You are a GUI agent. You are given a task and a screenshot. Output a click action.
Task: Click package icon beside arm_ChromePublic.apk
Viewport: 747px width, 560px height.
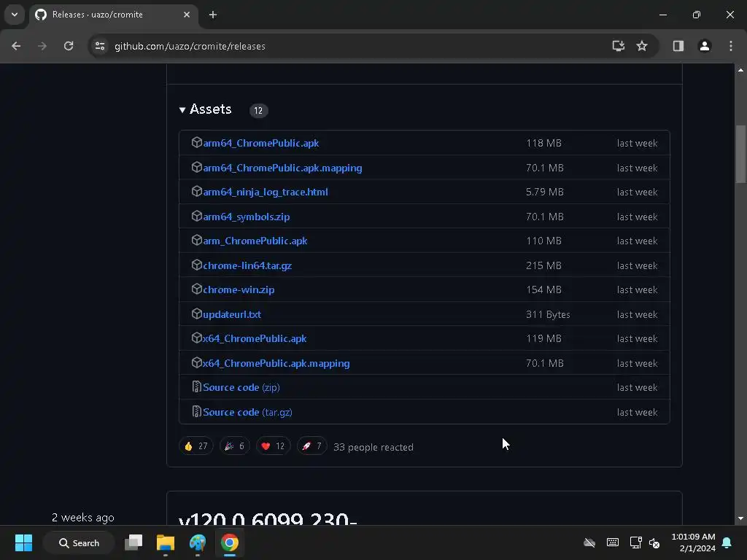pyautogui.click(x=197, y=240)
